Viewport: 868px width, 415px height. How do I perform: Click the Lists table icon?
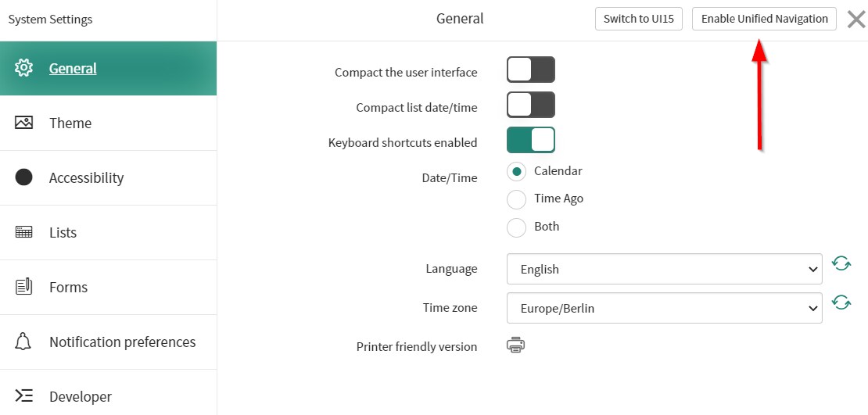pyautogui.click(x=24, y=232)
